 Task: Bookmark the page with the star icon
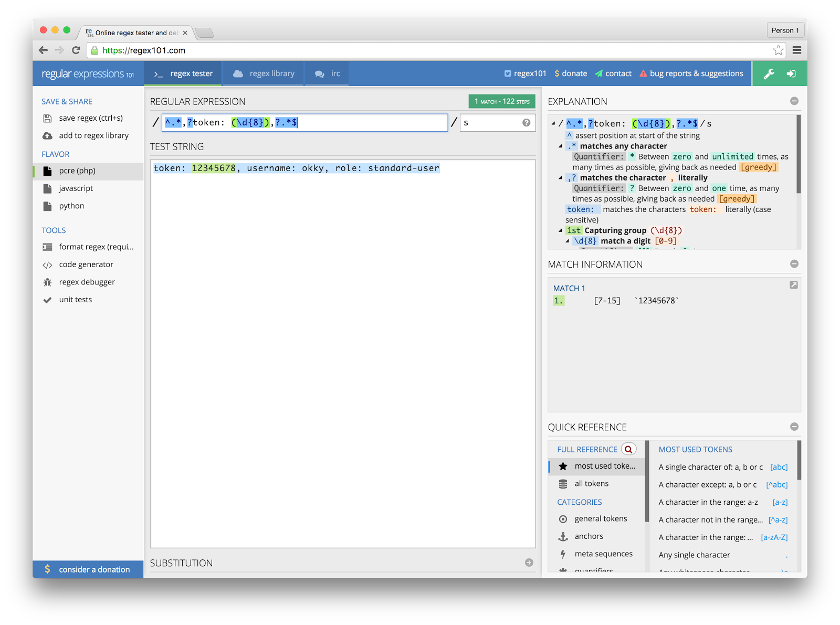pos(778,50)
